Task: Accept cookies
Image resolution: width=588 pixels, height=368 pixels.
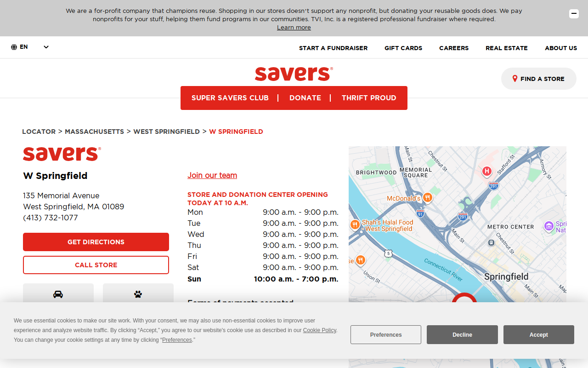Action: click(539, 335)
